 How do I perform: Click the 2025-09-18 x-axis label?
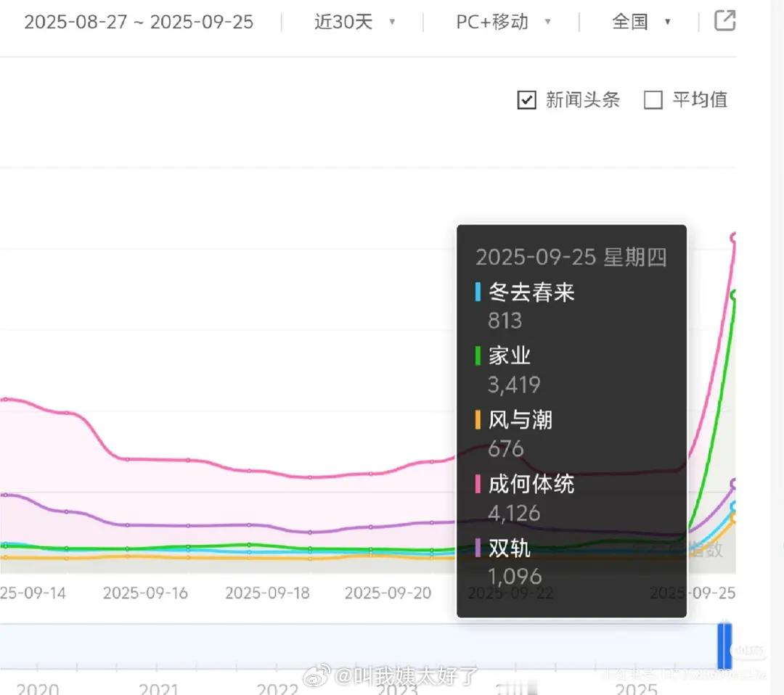pos(267,593)
